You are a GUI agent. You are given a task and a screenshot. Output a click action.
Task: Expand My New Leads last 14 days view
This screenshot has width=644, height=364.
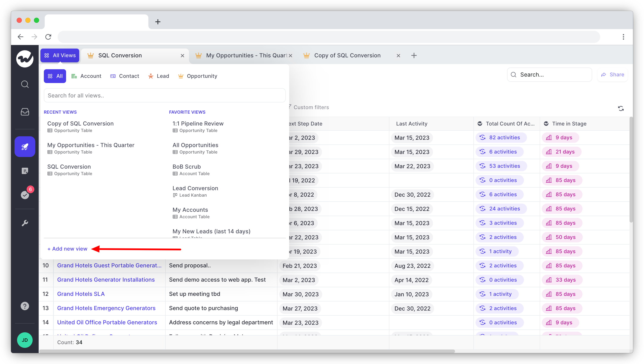211,231
